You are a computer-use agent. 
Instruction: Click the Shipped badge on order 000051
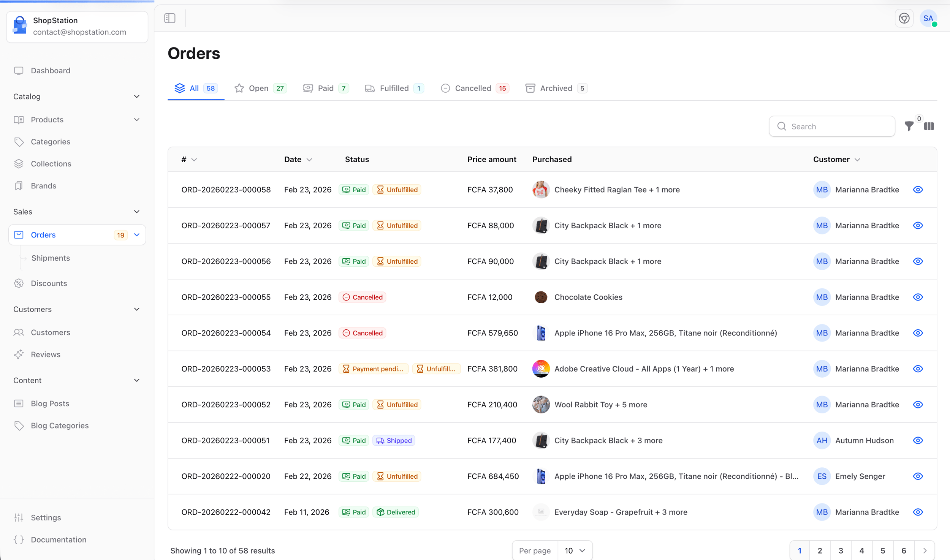(x=394, y=440)
